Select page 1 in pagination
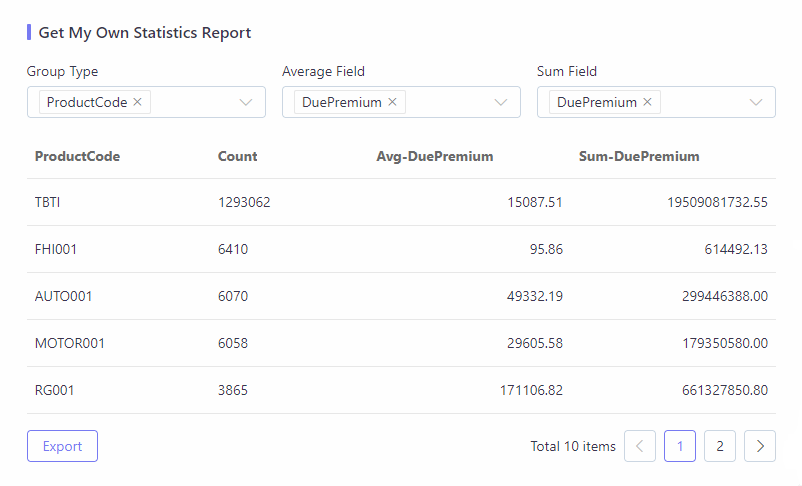The width and height of the screenshot is (802, 486). click(680, 446)
